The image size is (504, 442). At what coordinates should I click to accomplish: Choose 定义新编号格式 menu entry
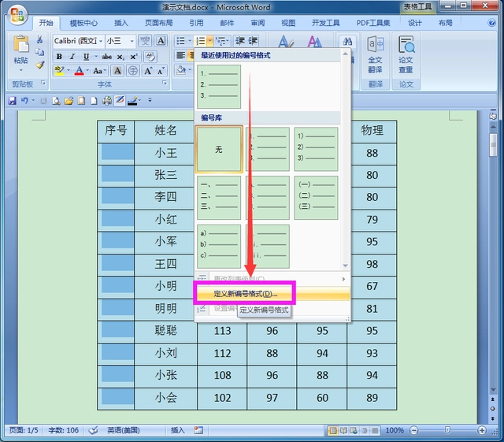[x=246, y=294]
